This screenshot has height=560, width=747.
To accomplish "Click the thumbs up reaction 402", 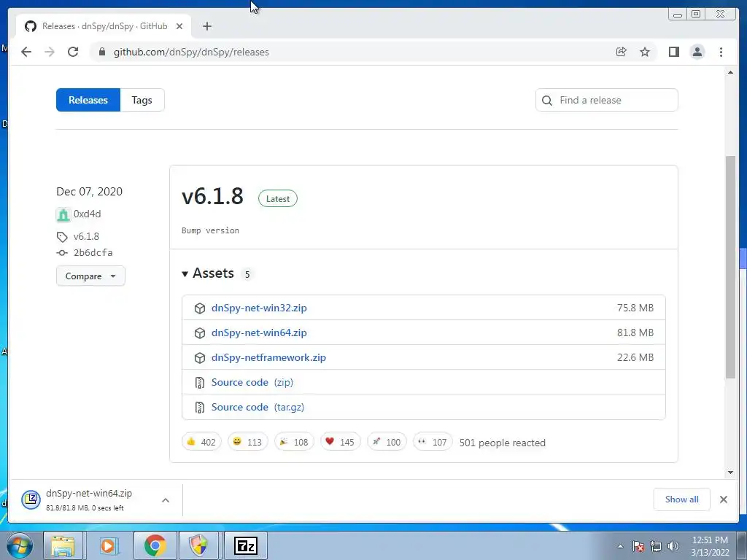I will [201, 442].
